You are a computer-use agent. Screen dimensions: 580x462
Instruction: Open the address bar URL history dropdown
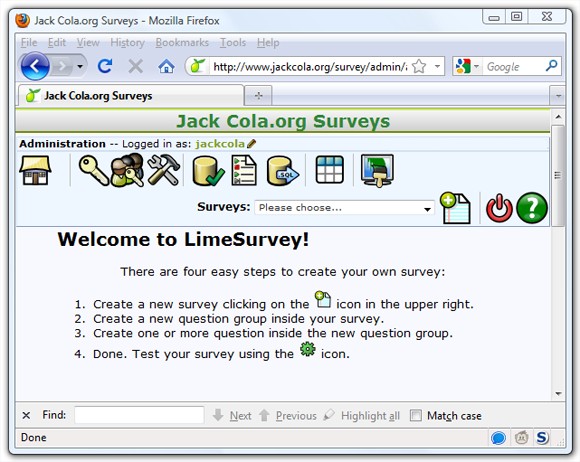click(x=437, y=67)
